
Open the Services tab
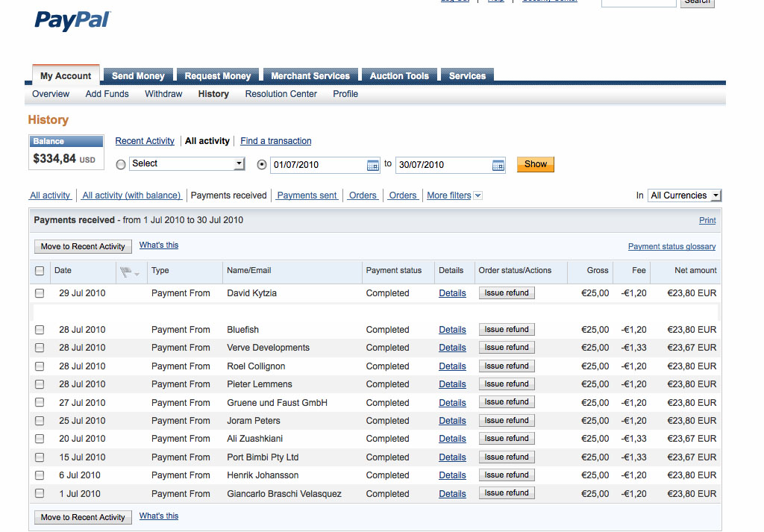coord(467,75)
